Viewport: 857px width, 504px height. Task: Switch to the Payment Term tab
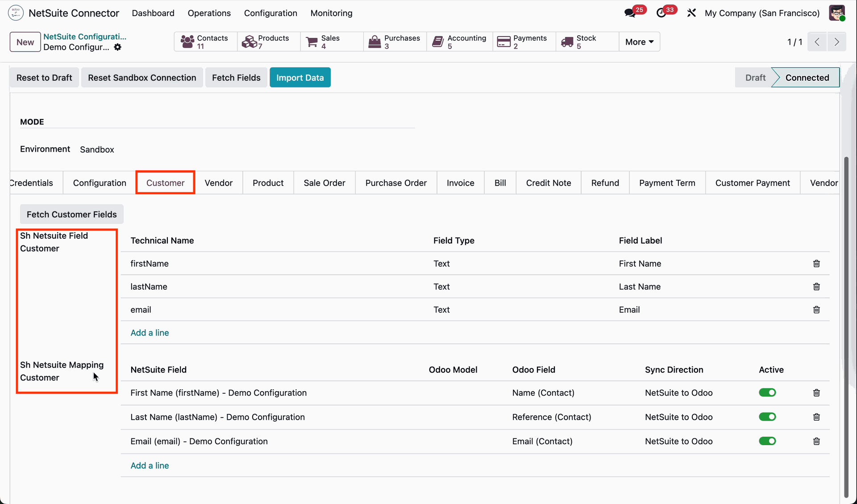[667, 183]
